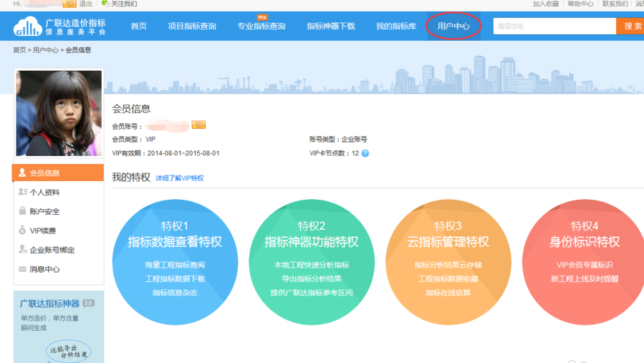
Task: Click the 账号类型：企业账号 text
Action: tap(338, 140)
